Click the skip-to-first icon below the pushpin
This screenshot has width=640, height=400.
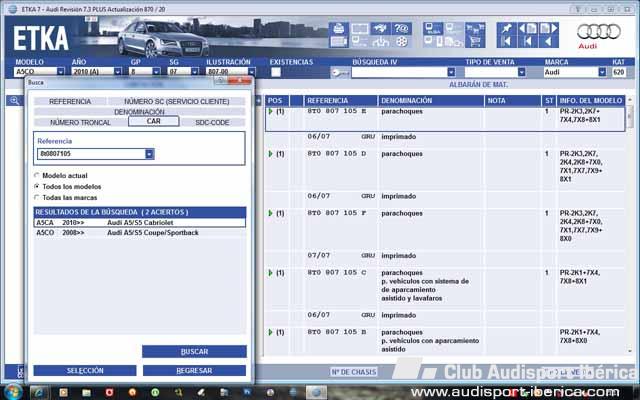click(507, 42)
